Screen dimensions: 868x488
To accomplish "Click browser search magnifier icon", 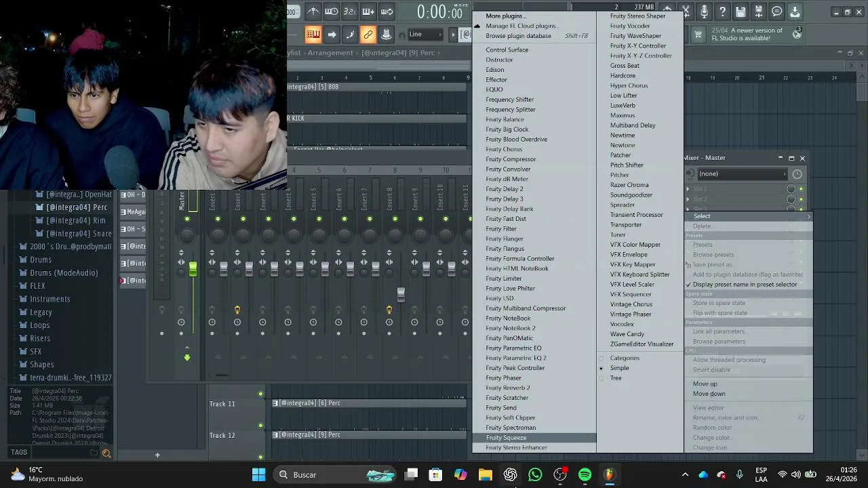I will click(x=106, y=453).
